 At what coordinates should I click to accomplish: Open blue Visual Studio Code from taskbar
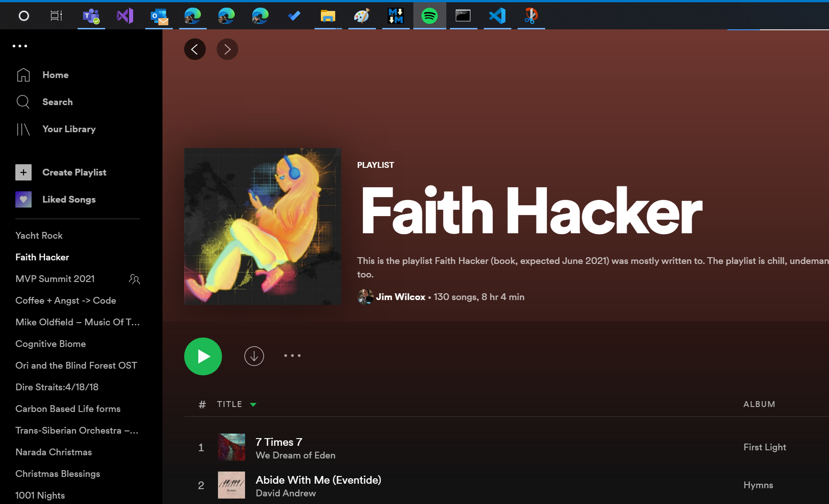pos(497,16)
